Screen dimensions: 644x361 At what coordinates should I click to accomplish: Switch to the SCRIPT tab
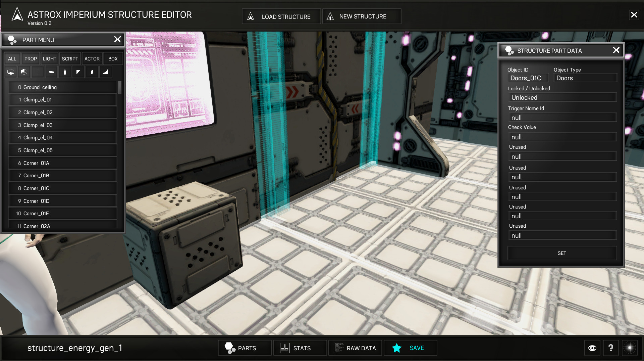point(70,58)
